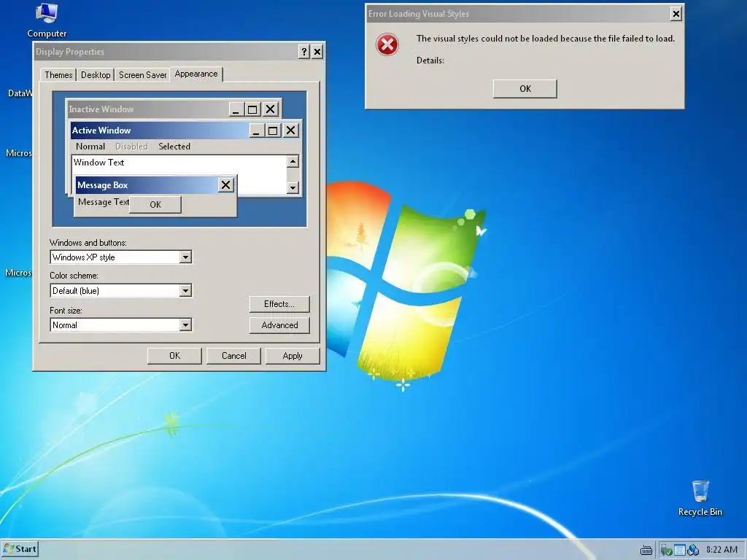Click the Start button on the taskbar
Screen dimensions: 747x560
coord(20,549)
